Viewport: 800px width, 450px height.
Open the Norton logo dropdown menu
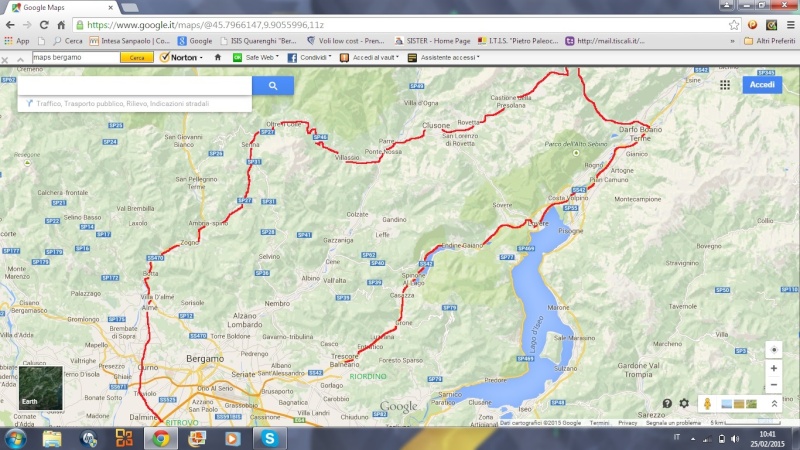pos(181,58)
